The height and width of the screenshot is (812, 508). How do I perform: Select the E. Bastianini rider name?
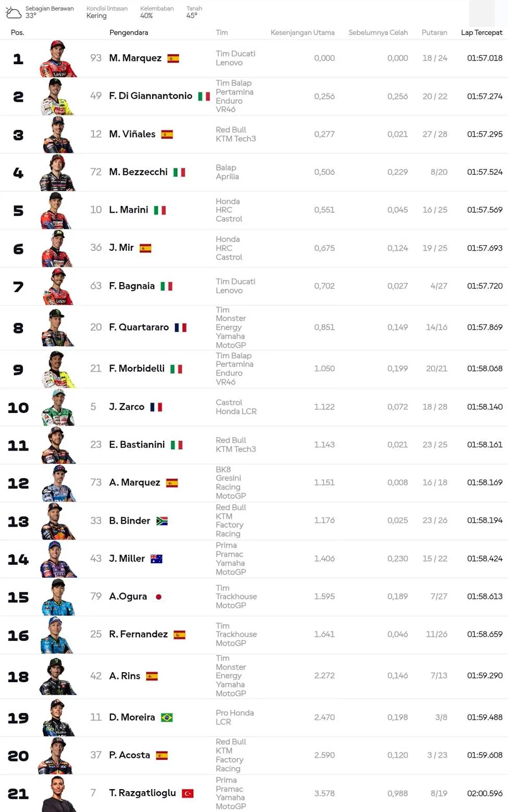(x=137, y=445)
